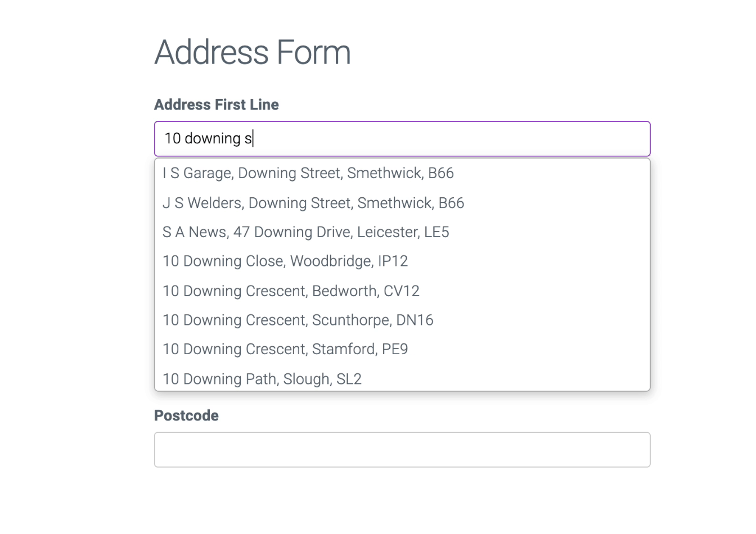Click the empty Postcode input field
The height and width of the screenshot is (534, 756).
click(402, 450)
